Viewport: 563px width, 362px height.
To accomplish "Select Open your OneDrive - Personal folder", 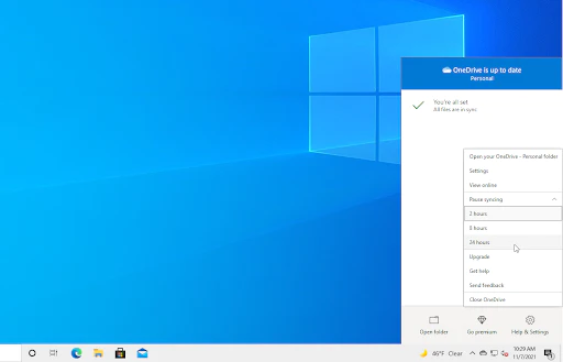I will tap(513, 156).
